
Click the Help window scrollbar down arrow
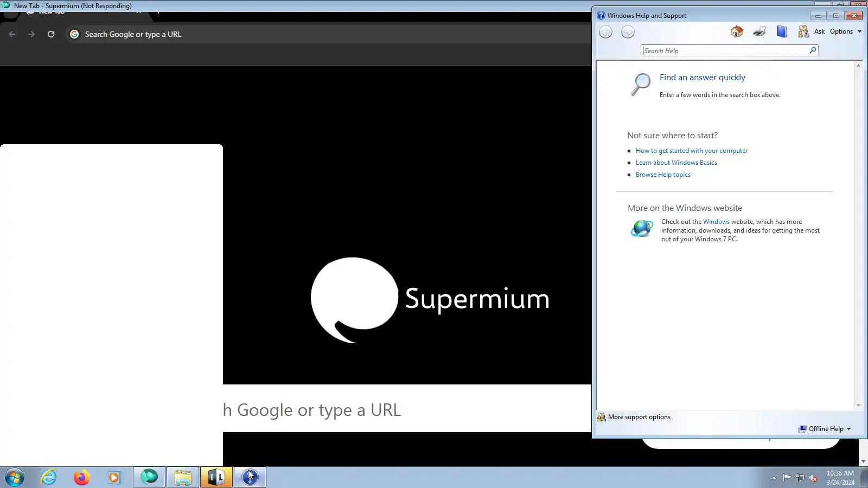tap(858, 405)
